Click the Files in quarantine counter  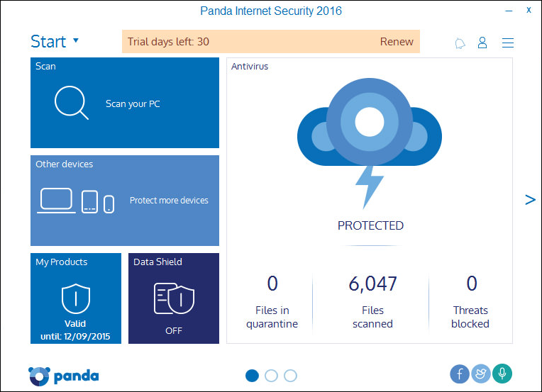[x=272, y=302]
